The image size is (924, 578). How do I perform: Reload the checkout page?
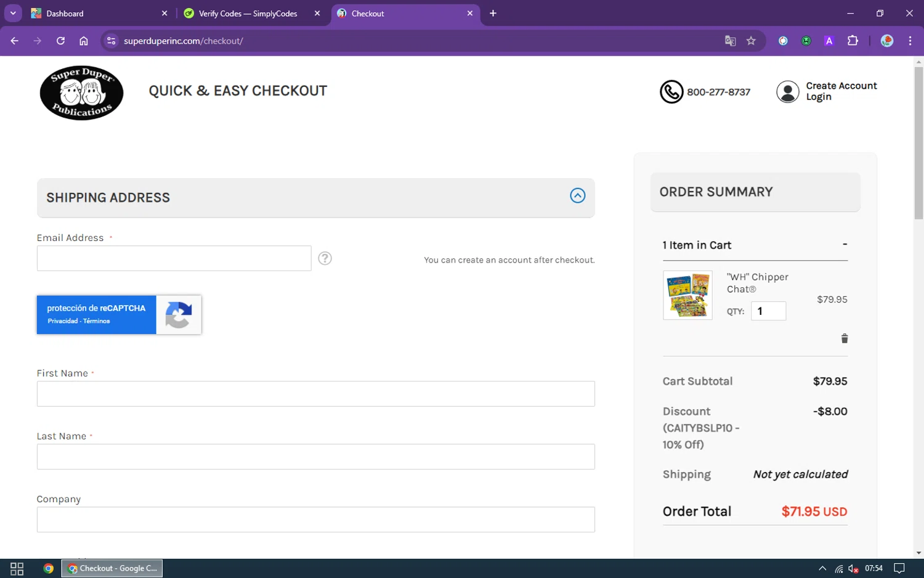60,41
